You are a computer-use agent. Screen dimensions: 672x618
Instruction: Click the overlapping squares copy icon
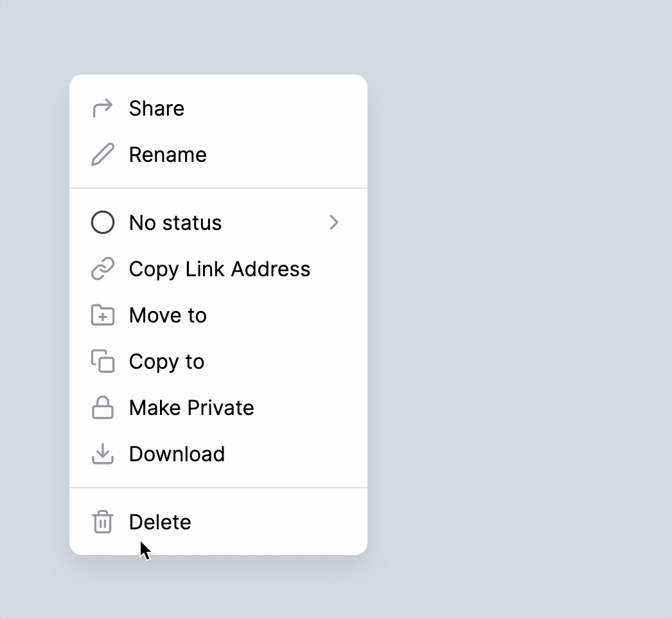tap(102, 361)
